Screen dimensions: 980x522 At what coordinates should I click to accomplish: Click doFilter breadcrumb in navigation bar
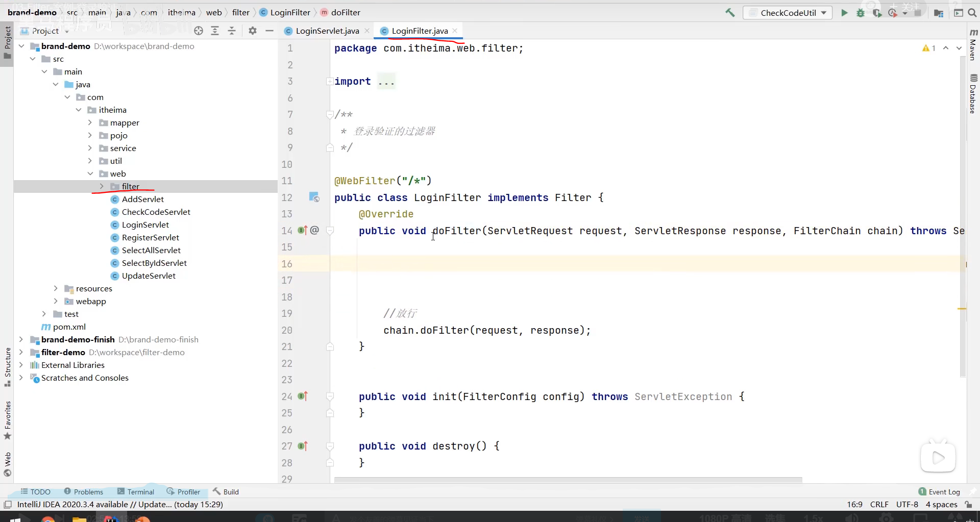[340, 12]
